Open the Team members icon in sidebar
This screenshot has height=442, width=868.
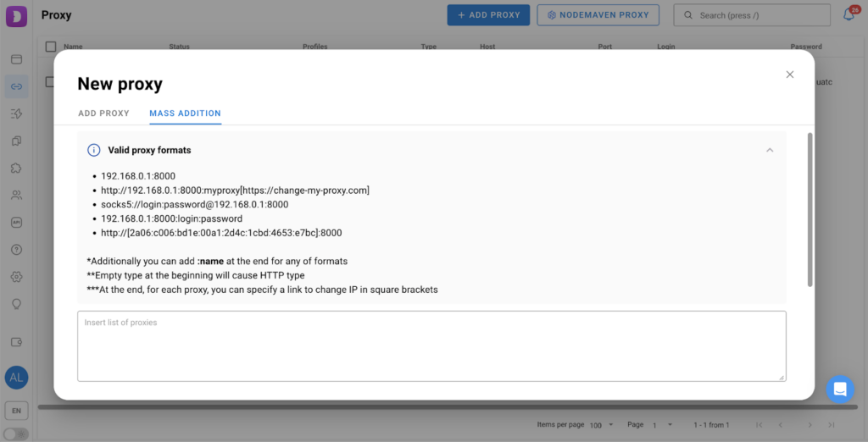16,195
